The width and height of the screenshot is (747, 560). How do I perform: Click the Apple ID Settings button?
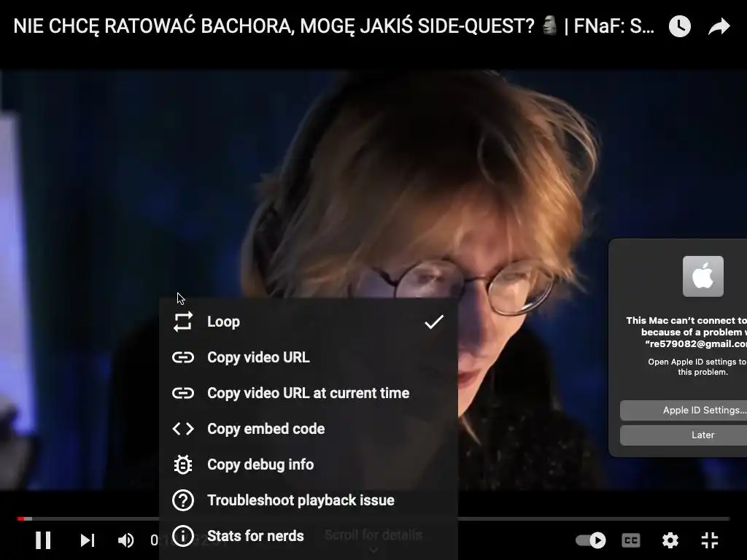[684, 410]
